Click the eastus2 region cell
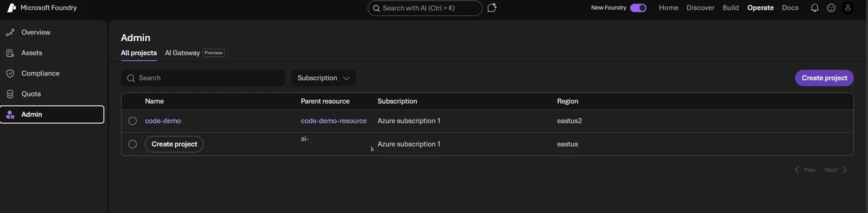The width and height of the screenshot is (868, 213). pyautogui.click(x=569, y=121)
